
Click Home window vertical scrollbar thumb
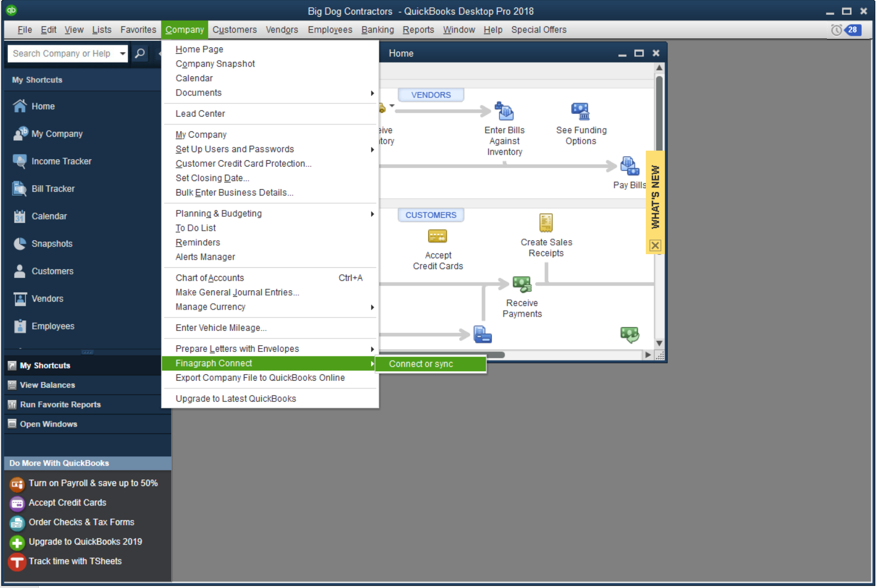[x=659, y=114]
